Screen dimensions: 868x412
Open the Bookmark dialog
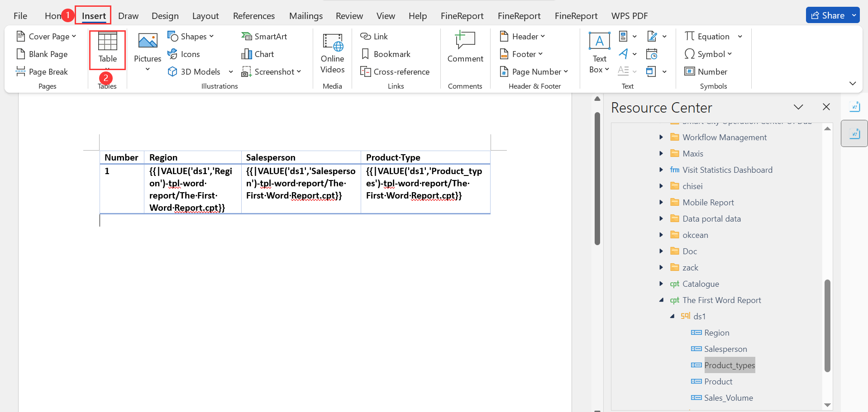tap(386, 54)
